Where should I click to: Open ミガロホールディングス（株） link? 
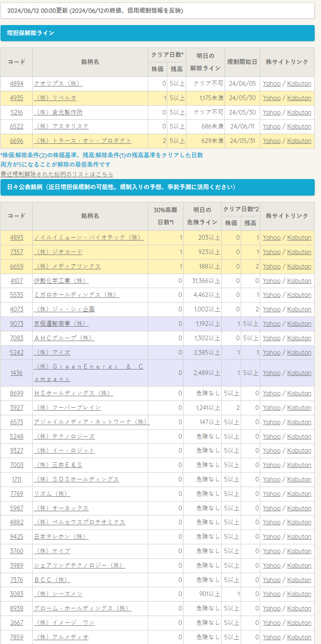coord(76,295)
